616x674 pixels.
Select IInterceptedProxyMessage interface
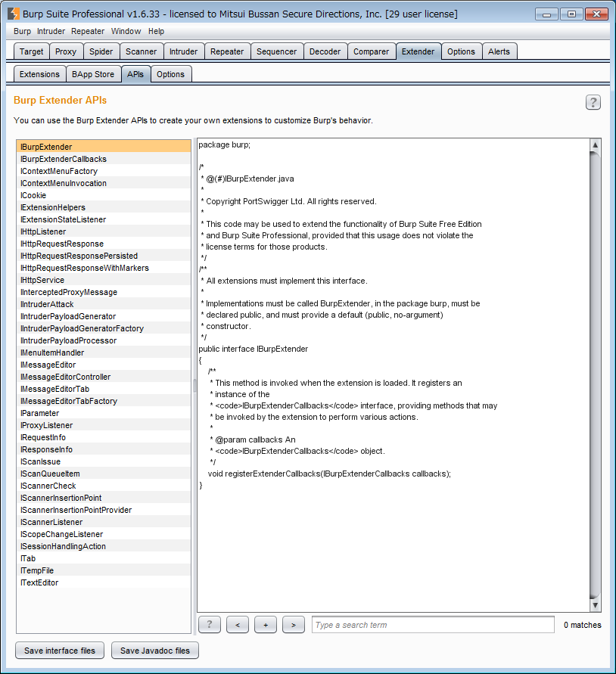pyautogui.click(x=104, y=292)
